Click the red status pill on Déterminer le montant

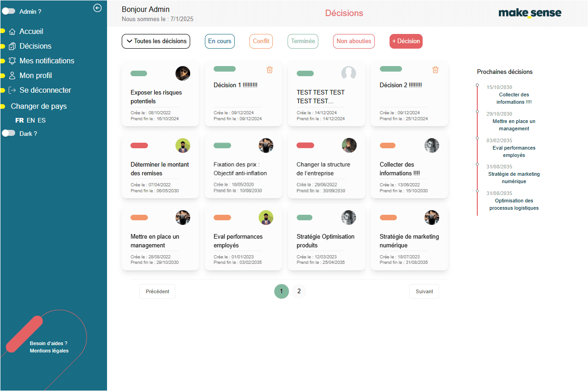pos(139,145)
